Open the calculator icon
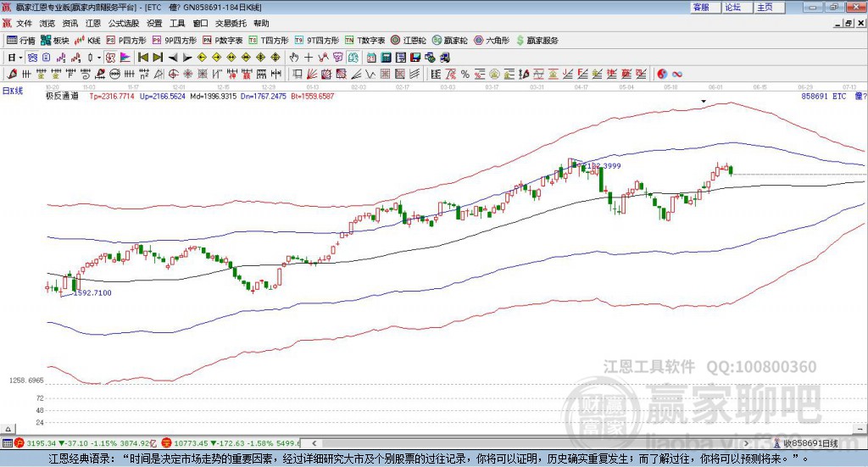This screenshot has width=868, height=467. click(x=386, y=58)
